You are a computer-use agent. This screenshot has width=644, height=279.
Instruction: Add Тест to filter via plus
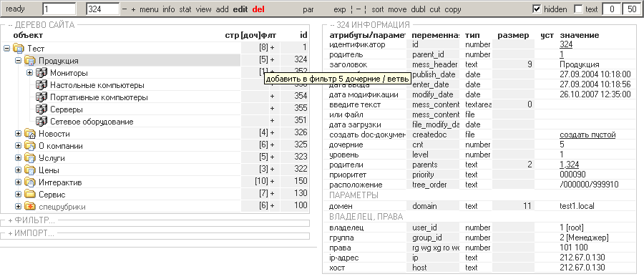pos(272,47)
